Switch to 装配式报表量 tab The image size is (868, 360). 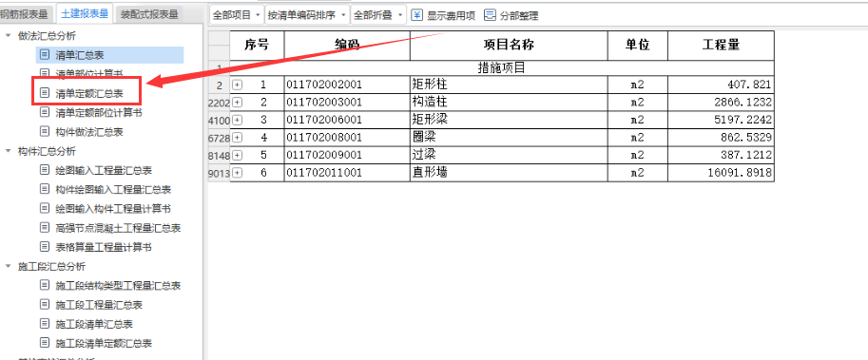pyautogui.click(x=148, y=14)
